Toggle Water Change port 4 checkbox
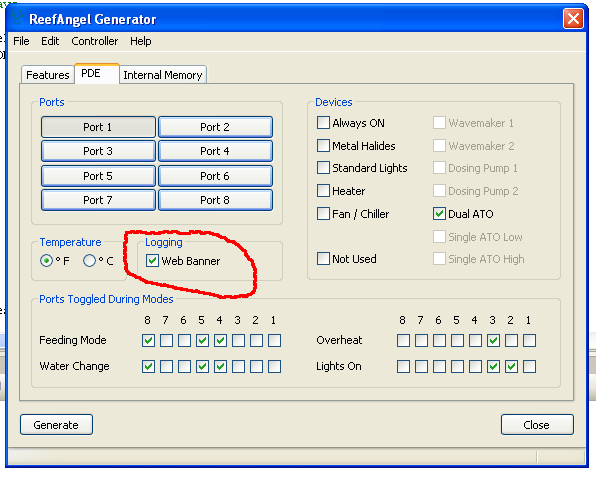Viewport: 596px width, 477px height. pos(220,367)
